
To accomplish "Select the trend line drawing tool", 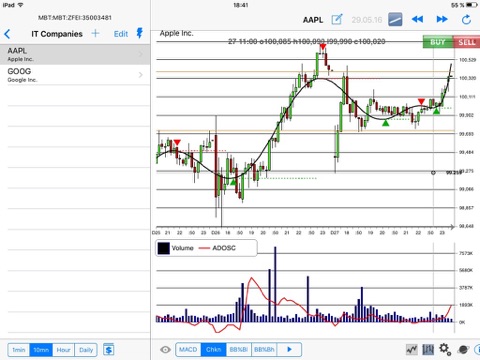I will point(395,19).
